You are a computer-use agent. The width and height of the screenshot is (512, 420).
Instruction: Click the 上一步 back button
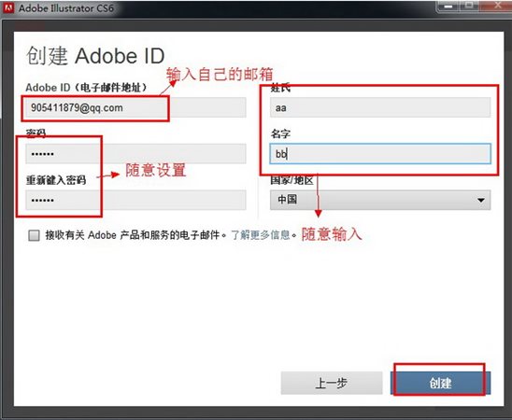tap(332, 384)
